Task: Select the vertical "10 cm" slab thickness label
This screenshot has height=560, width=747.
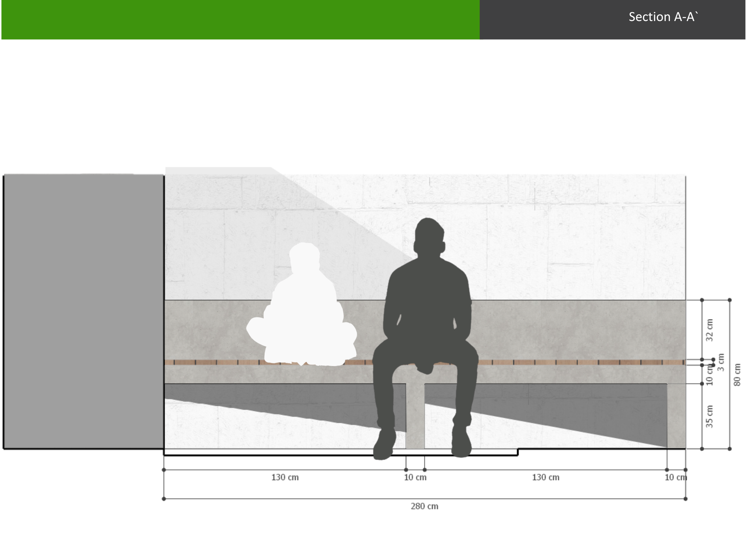Action: [x=710, y=374]
